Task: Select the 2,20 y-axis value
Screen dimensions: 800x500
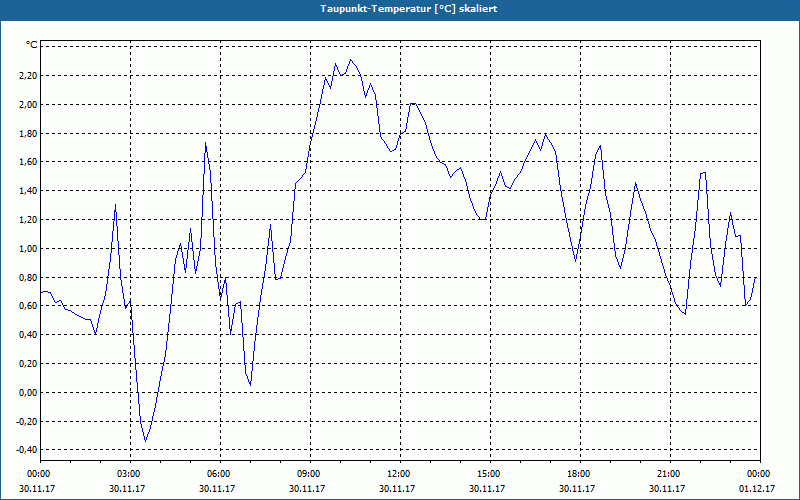Action: tap(29, 76)
